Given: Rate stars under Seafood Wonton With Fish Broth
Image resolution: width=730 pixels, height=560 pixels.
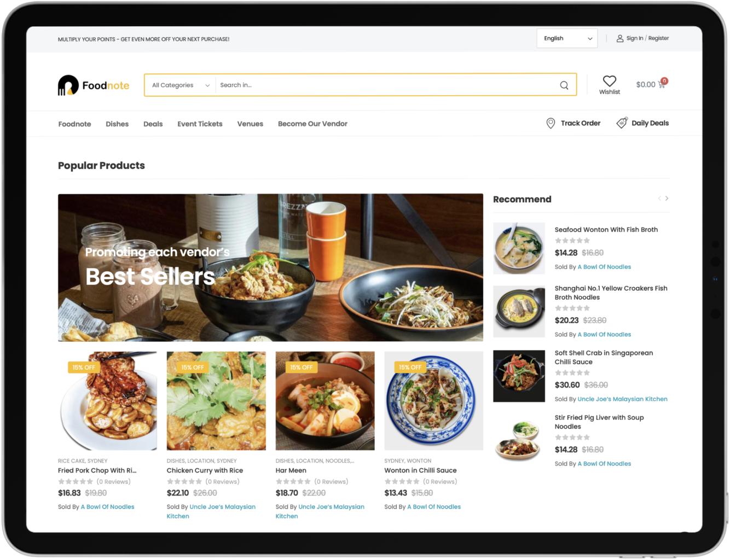Looking at the screenshot, I should click(572, 241).
